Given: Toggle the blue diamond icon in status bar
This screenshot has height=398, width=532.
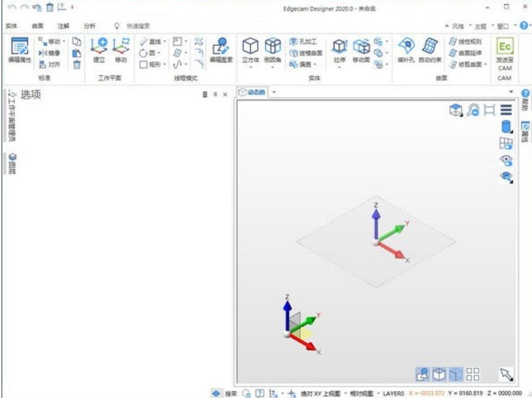Looking at the screenshot, I should [216, 393].
